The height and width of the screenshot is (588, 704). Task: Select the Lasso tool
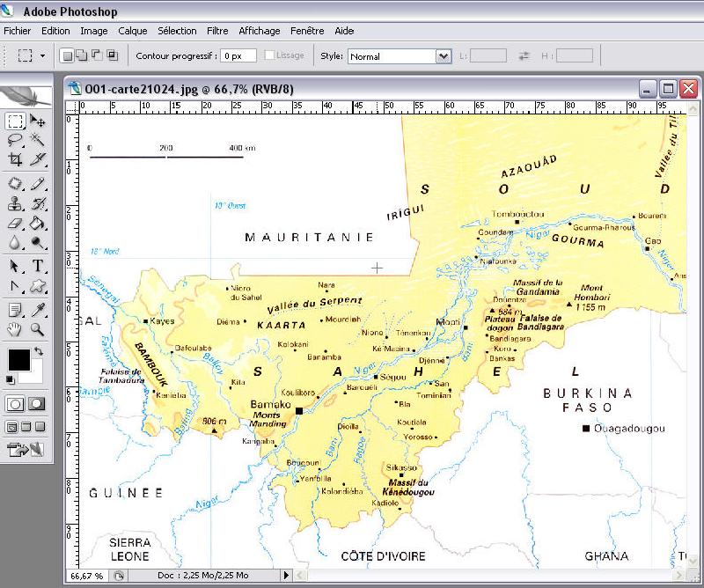(15, 140)
